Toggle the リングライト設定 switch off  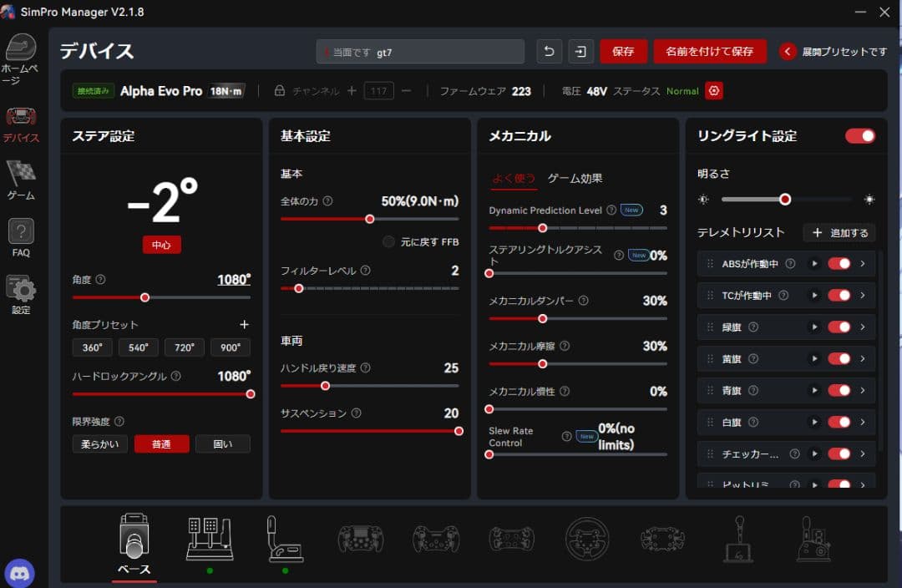tap(859, 135)
